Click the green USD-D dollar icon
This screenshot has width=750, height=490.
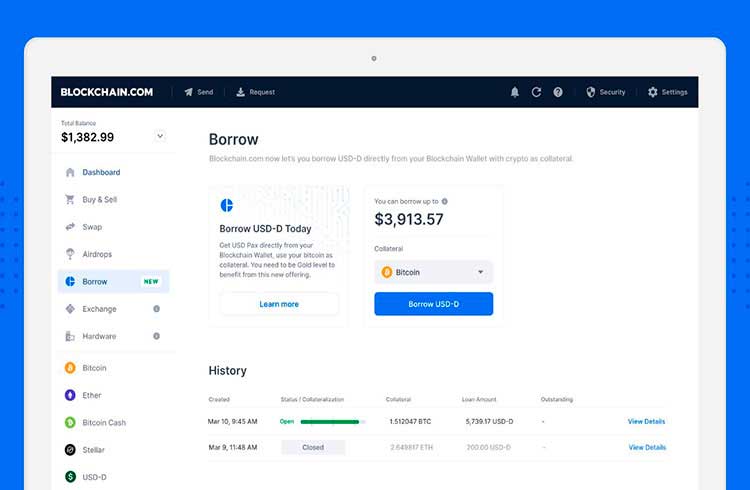pos(70,477)
